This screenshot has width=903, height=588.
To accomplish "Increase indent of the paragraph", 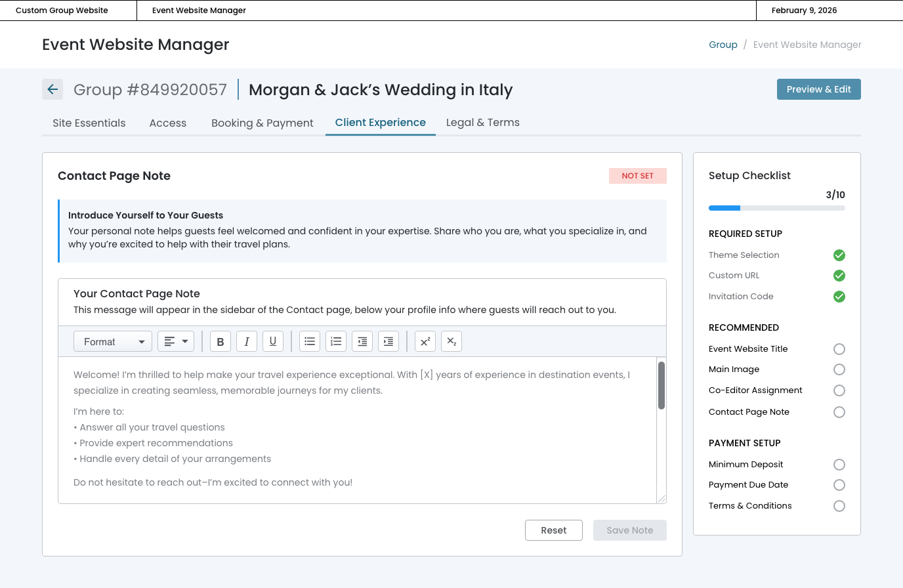I will tap(388, 341).
